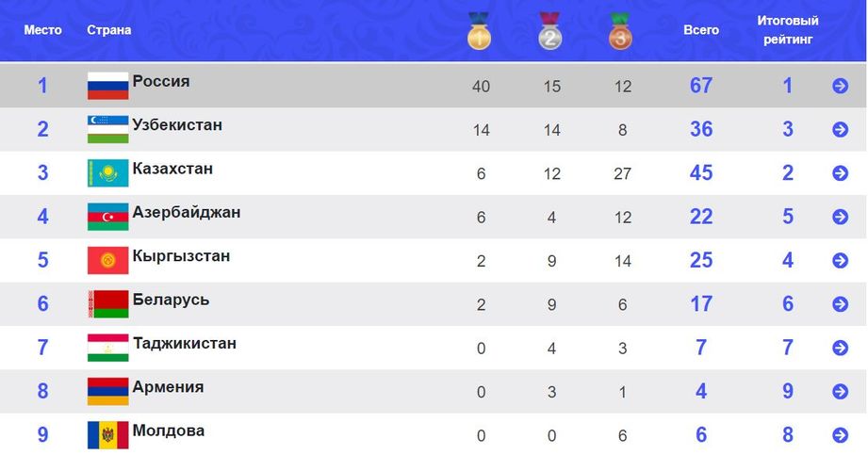Click Belarus flag thumbnail

tap(107, 304)
